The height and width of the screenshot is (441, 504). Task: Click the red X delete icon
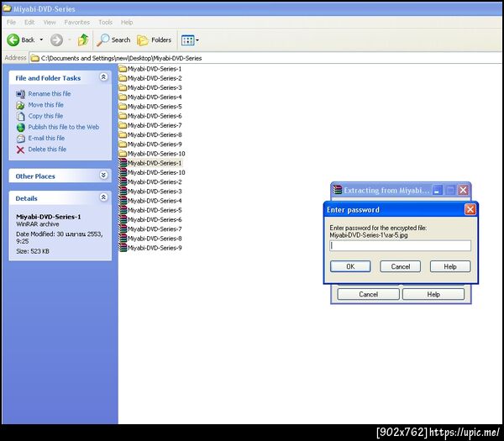20,150
